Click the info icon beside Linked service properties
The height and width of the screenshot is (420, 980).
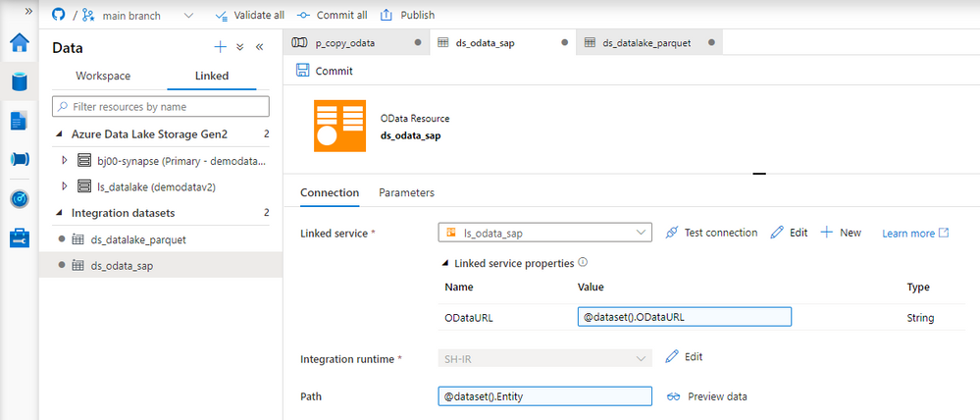[x=583, y=263]
